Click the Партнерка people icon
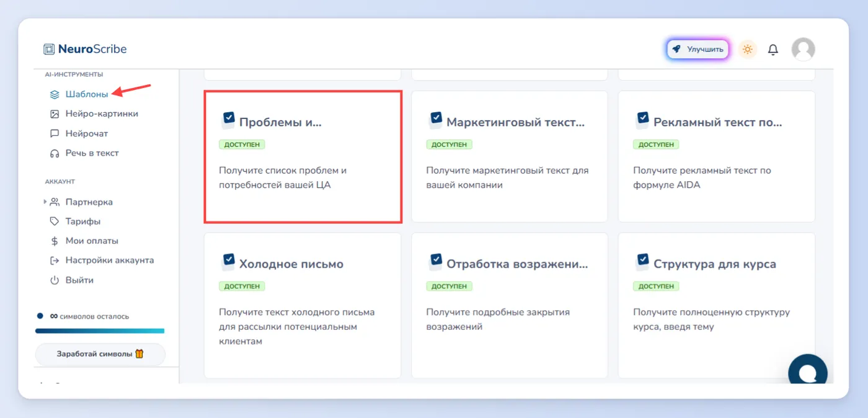868x418 pixels. [55, 202]
